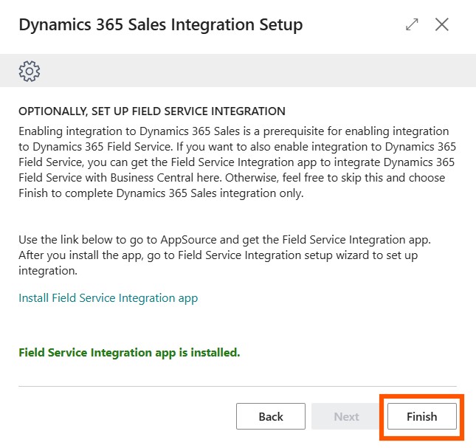The width and height of the screenshot is (476, 448).
Task: Open Install Field Service Integration app link
Action: tap(108, 298)
